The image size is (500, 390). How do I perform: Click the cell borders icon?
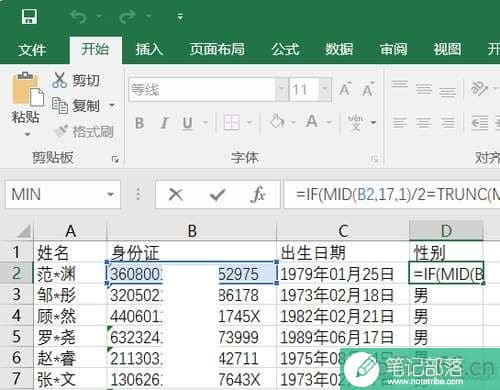point(231,122)
